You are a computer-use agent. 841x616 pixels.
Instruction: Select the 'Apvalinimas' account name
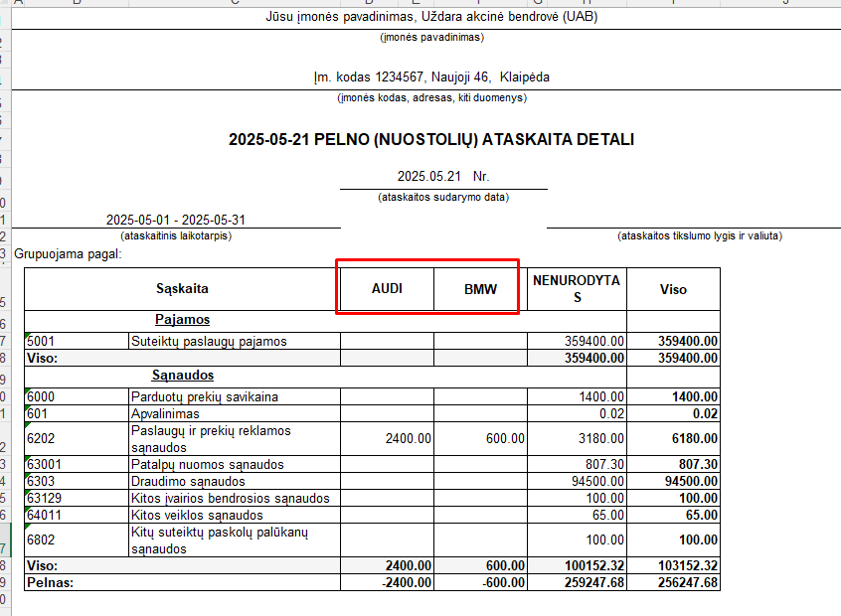pos(235,414)
